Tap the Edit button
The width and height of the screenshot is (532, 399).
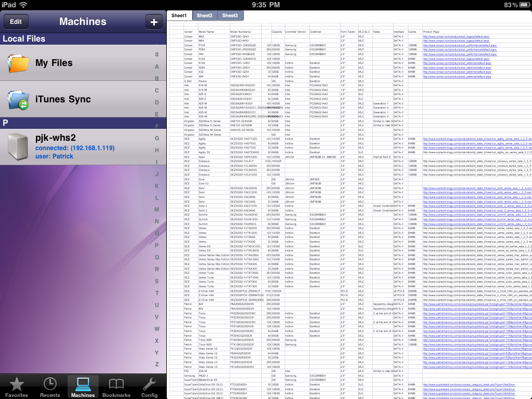pos(16,22)
